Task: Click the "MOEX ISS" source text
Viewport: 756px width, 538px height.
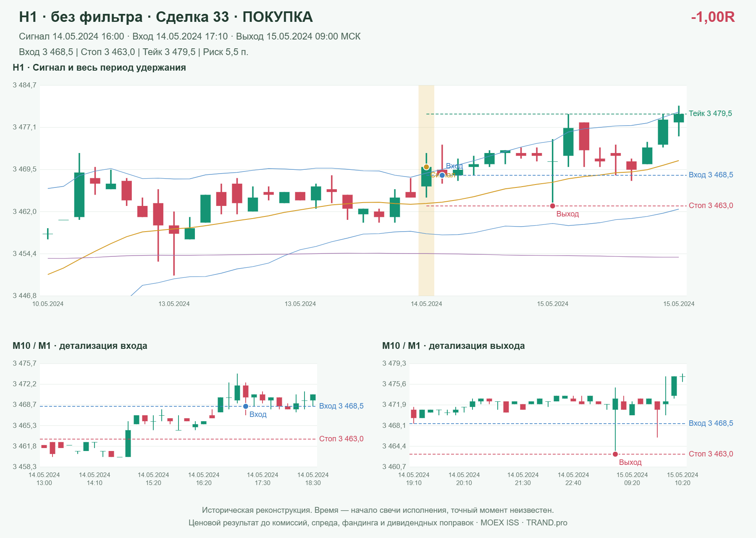Action: (500, 523)
